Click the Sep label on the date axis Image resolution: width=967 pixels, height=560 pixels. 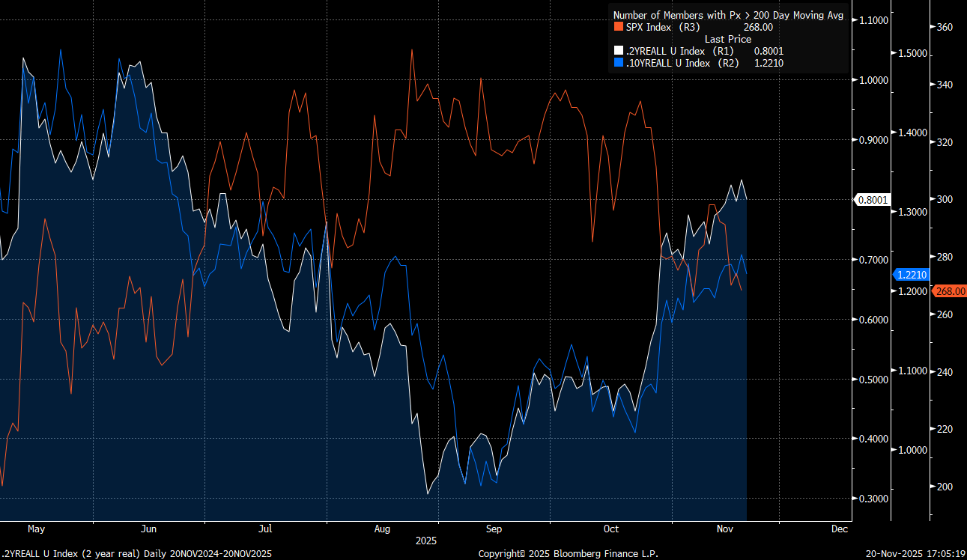(494, 529)
